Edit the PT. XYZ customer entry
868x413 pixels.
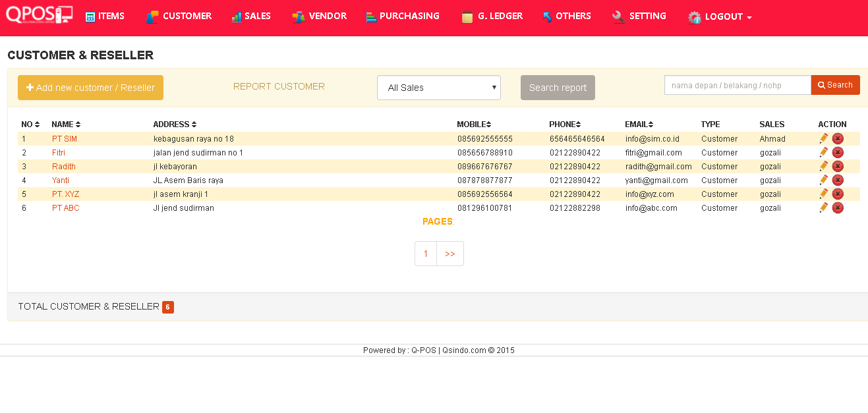coord(823,194)
